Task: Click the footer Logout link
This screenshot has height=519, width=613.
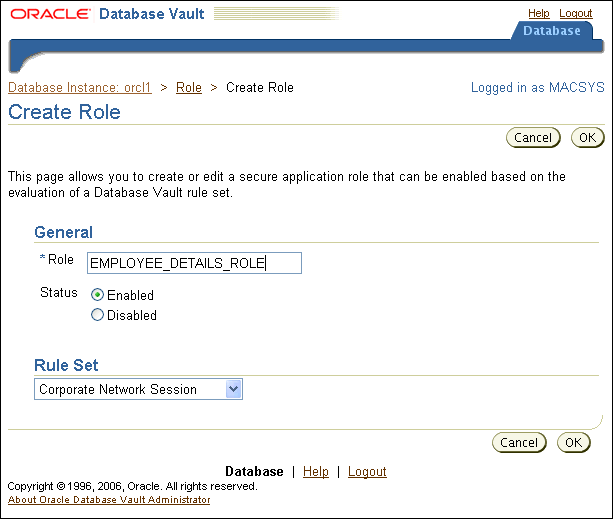Action: (x=367, y=471)
